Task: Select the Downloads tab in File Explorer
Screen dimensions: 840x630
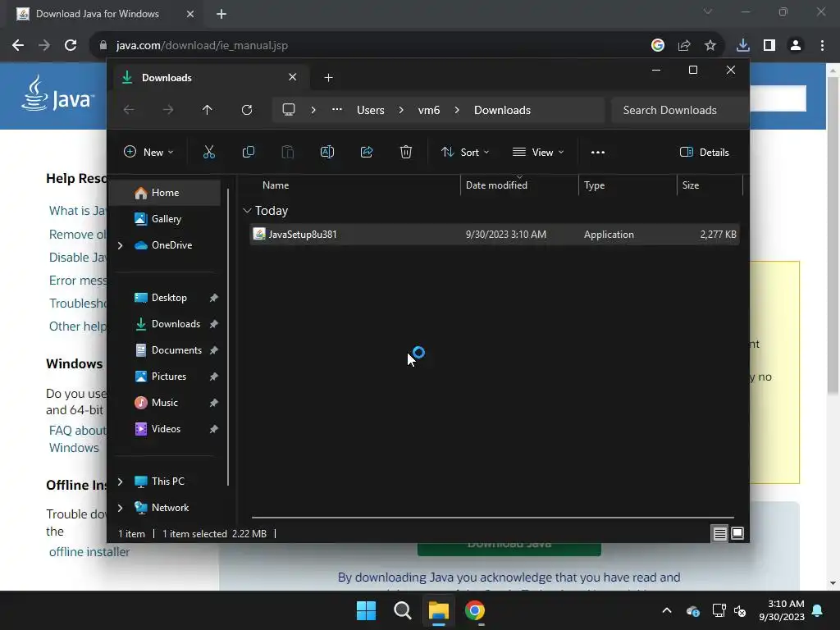Action: tap(209, 78)
